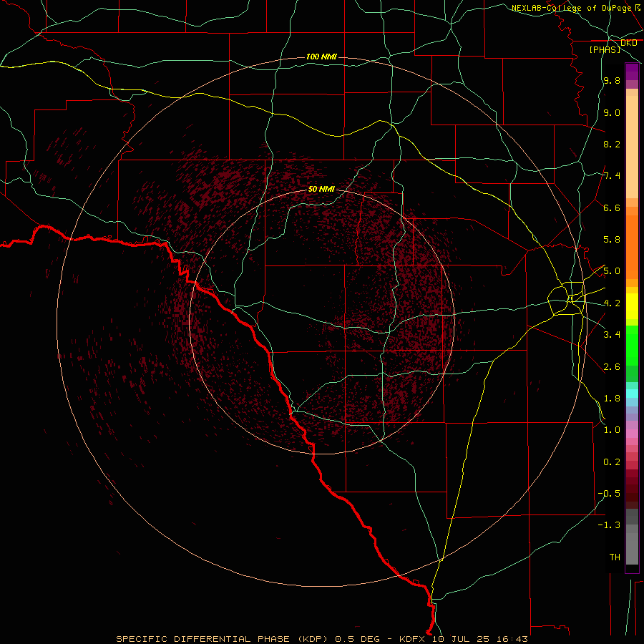Click the 3.4 value on the color scale
This screenshot has width=644, height=644.
(612, 335)
